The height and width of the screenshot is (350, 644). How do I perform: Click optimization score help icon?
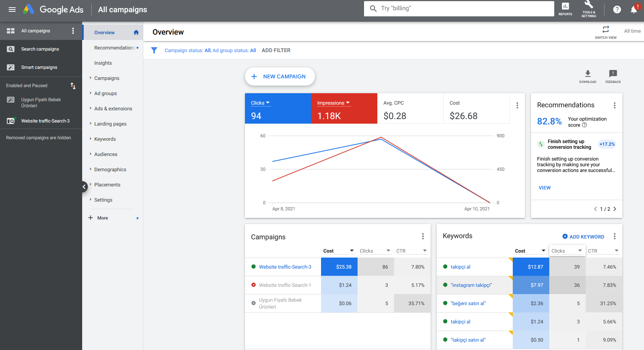pyautogui.click(x=585, y=125)
